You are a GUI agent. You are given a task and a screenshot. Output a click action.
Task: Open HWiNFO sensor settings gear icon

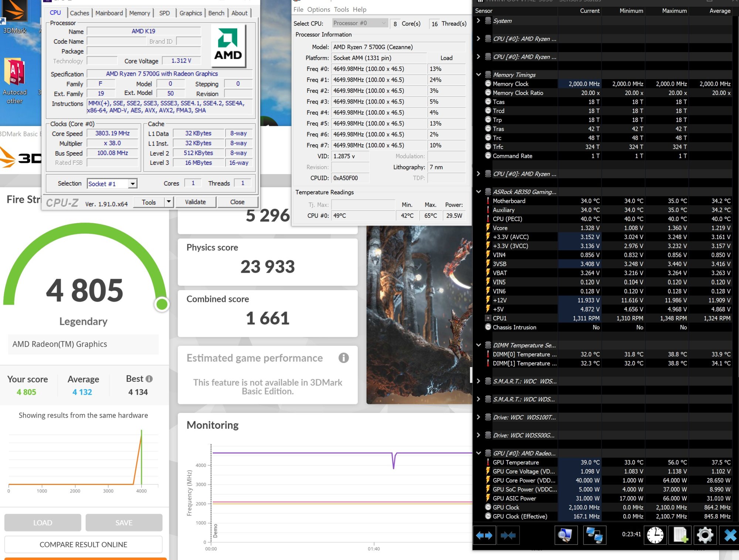tap(705, 535)
